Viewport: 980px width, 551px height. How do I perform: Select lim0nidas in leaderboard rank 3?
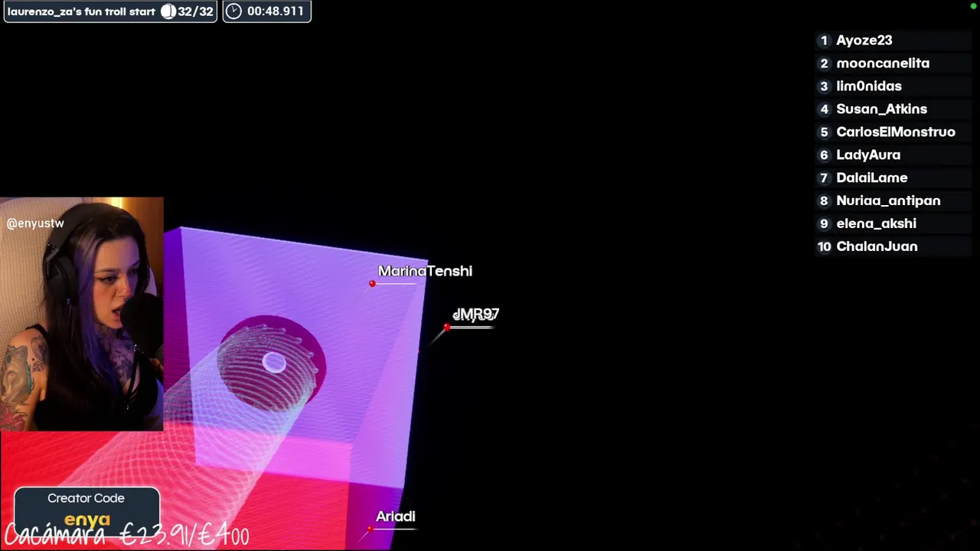pyautogui.click(x=893, y=86)
